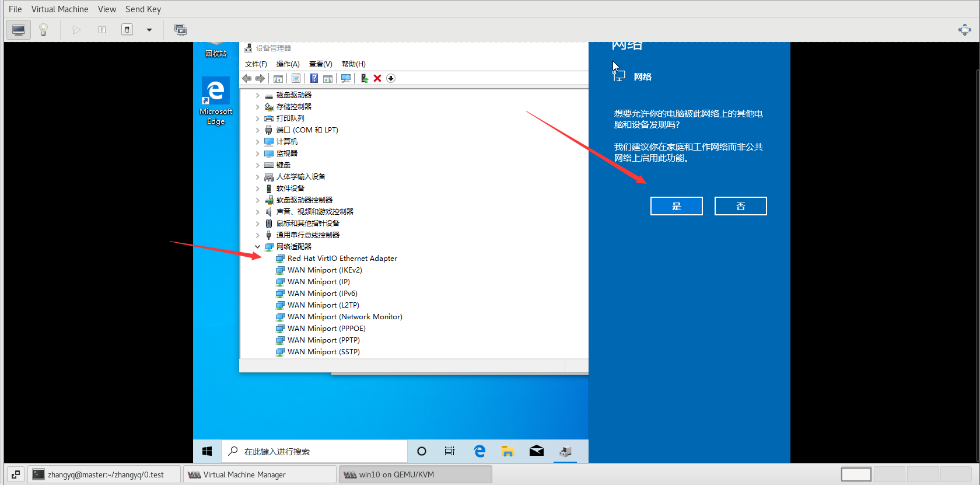Screen dimensions: 980x485
Task: Open the File menu of virt-manager
Action: tap(15, 9)
